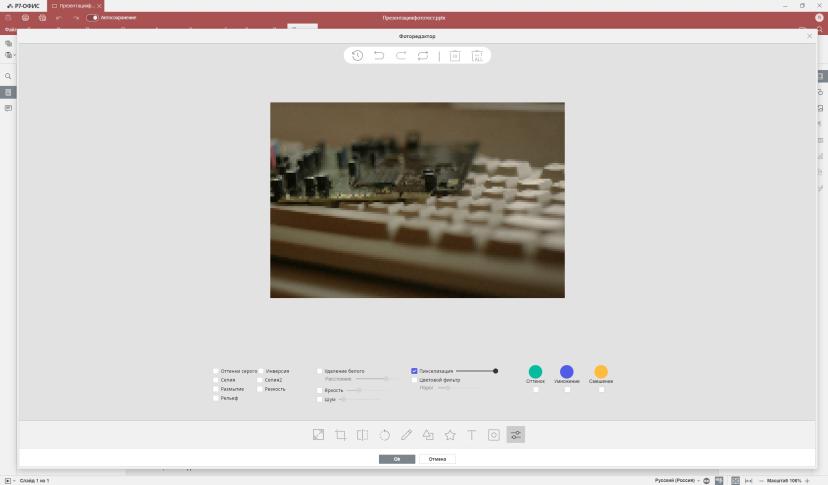Delete selected object in photo editor

point(455,55)
